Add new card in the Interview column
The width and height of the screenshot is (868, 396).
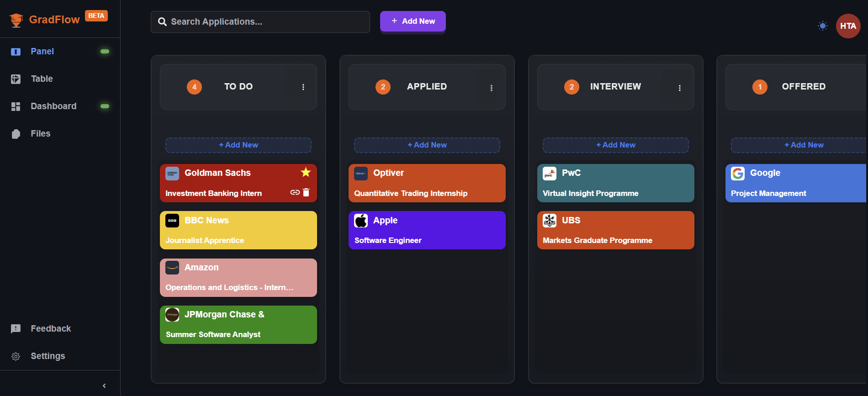pos(615,145)
